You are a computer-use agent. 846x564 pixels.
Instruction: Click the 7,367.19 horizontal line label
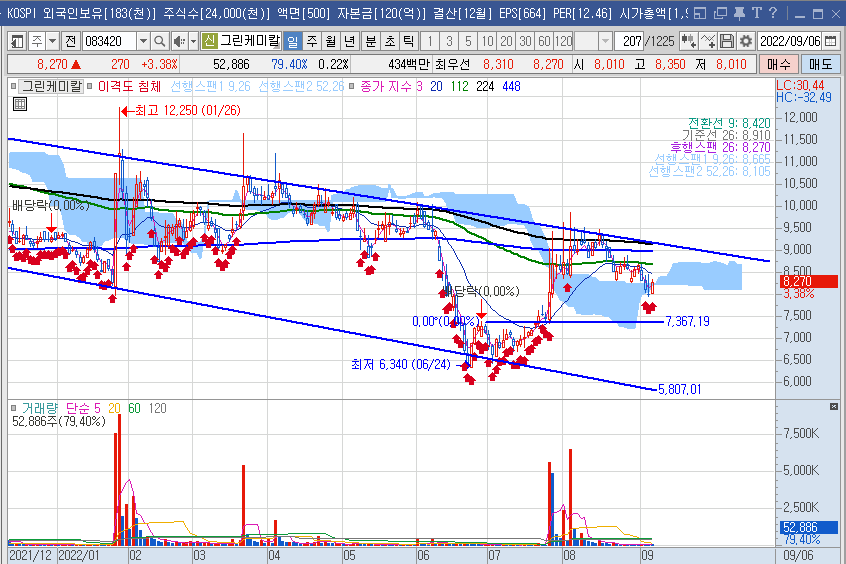tap(687, 322)
